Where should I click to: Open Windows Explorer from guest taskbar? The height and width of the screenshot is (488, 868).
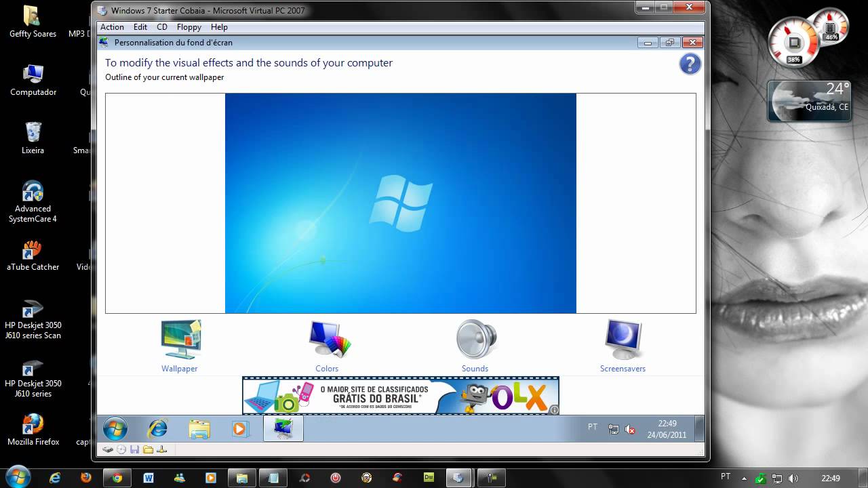click(x=199, y=428)
